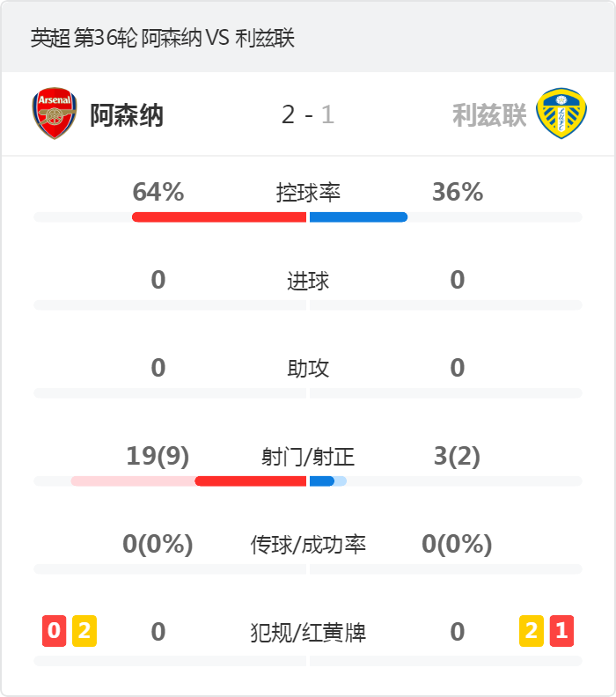
Task: Select the 控球率 stat label
Action: click(x=308, y=193)
